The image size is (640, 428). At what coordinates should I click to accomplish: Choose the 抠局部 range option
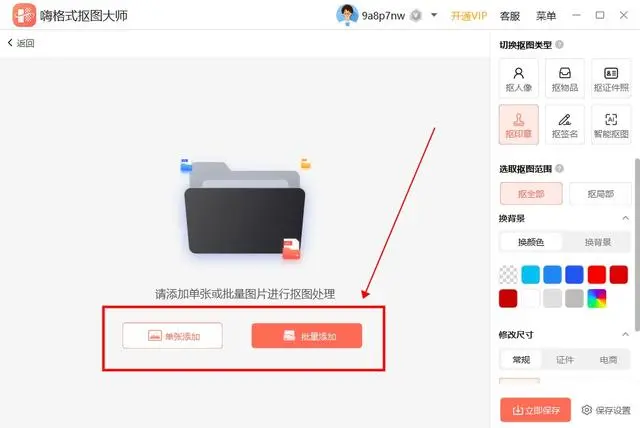pos(600,194)
